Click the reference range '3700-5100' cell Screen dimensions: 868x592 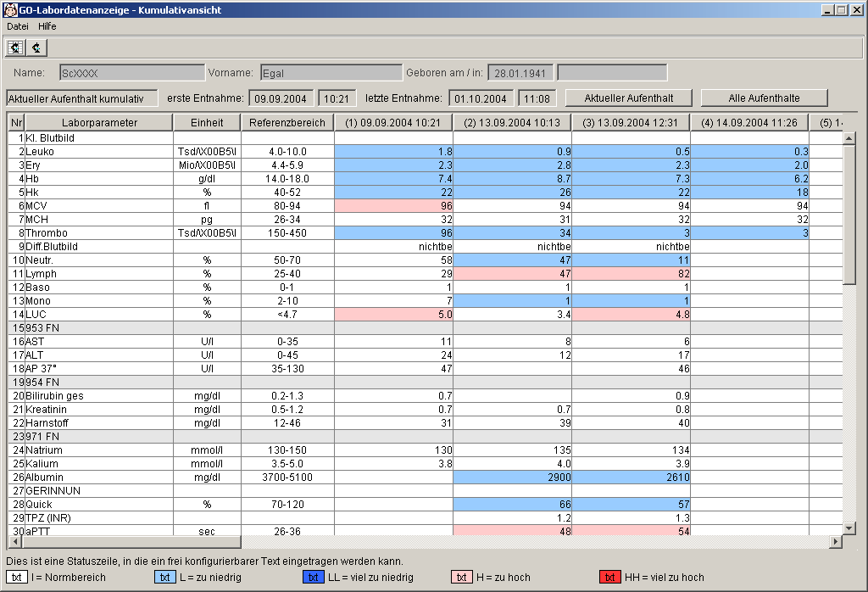[287, 477]
